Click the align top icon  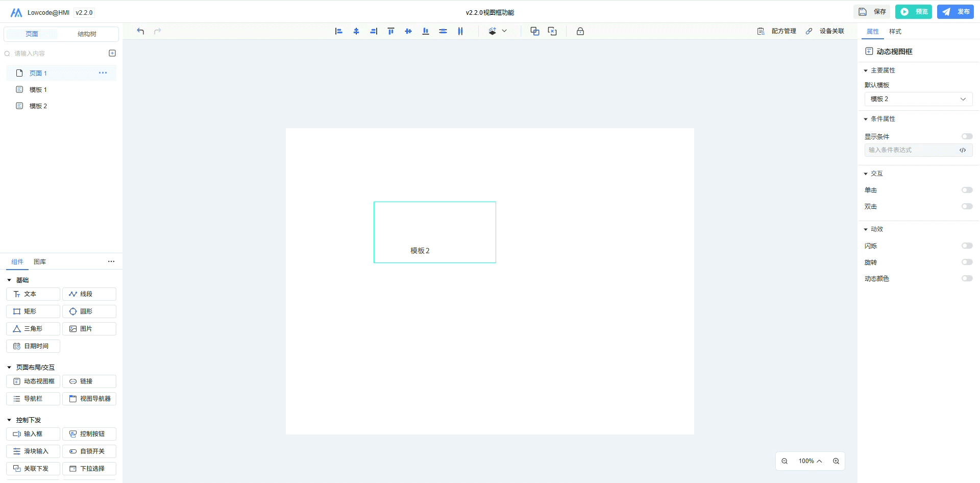(391, 31)
